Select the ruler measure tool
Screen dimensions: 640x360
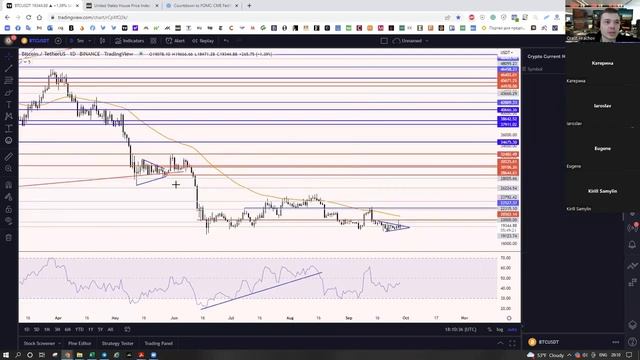click(9, 156)
